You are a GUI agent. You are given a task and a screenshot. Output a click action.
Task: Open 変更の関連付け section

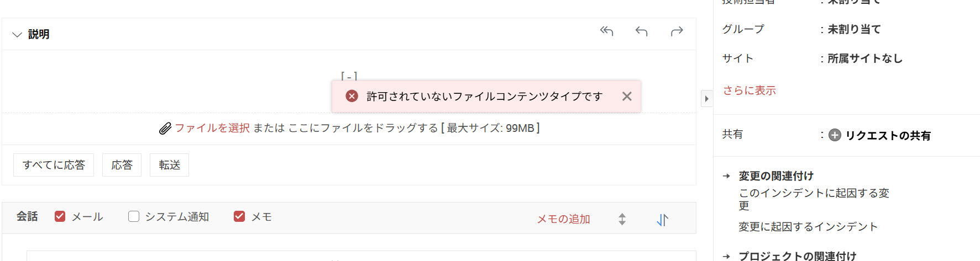(775, 176)
